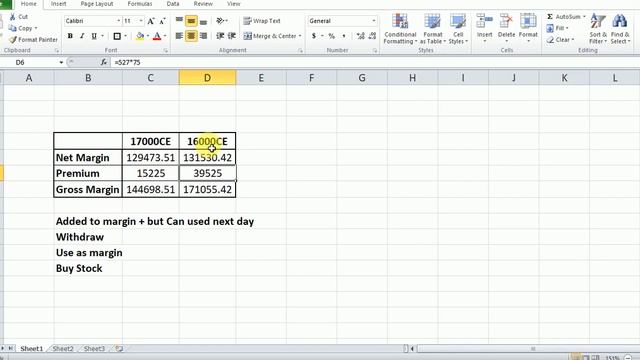Apply accounting dollar format
Viewport: 640px width, 360px height.
coord(313,36)
